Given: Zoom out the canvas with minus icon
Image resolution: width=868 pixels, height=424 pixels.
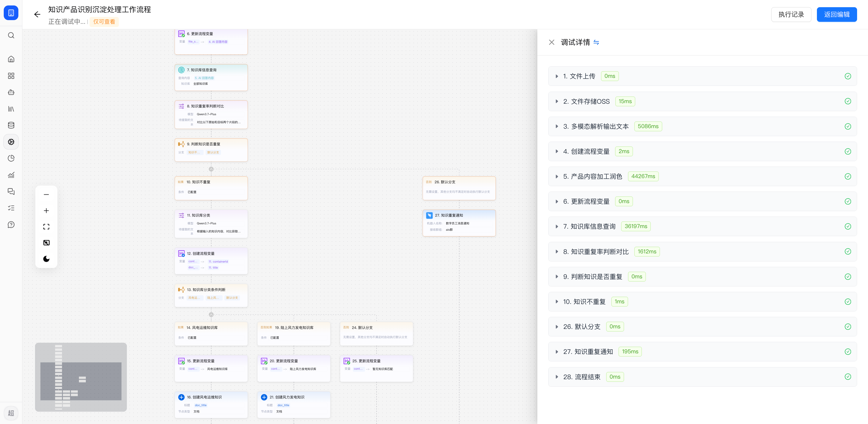Looking at the screenshot, I should (x=46, y=194).
